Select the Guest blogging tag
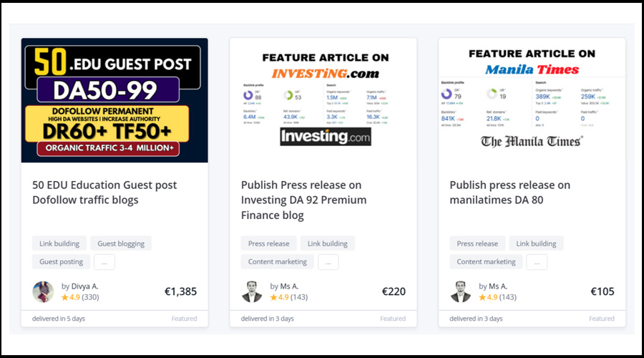 121,243
